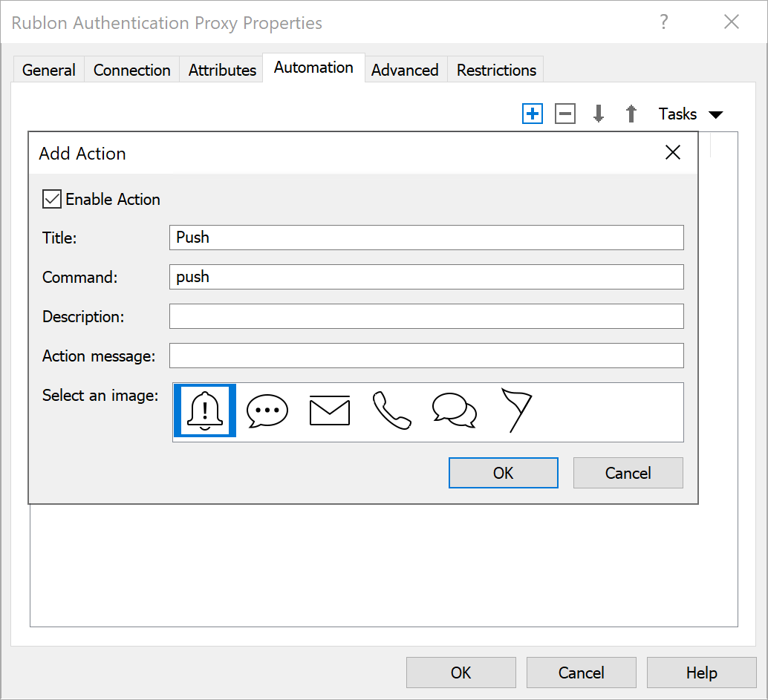The image size is (768, 700).
Task: Cancel the Add Action dialog
Action: (628, 473)
